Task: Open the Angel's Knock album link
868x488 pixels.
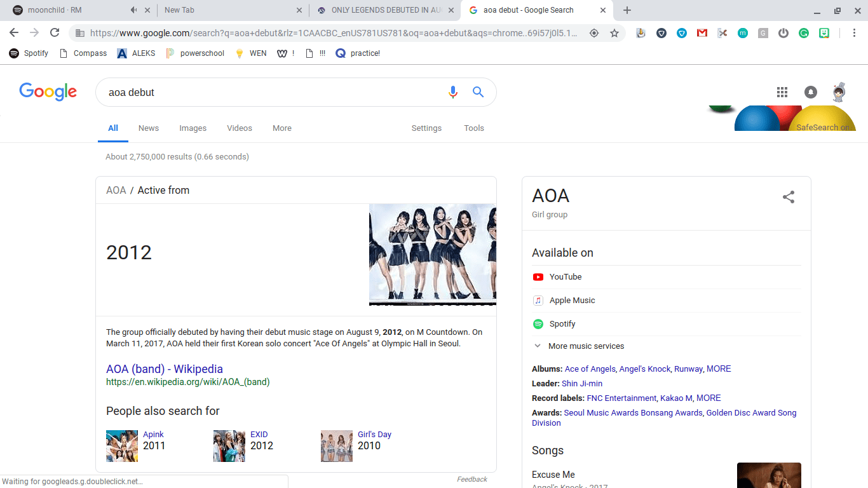Action: (644, 369)
